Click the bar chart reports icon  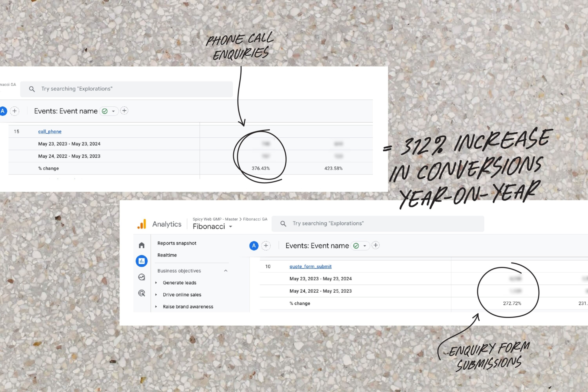[142, 261]
